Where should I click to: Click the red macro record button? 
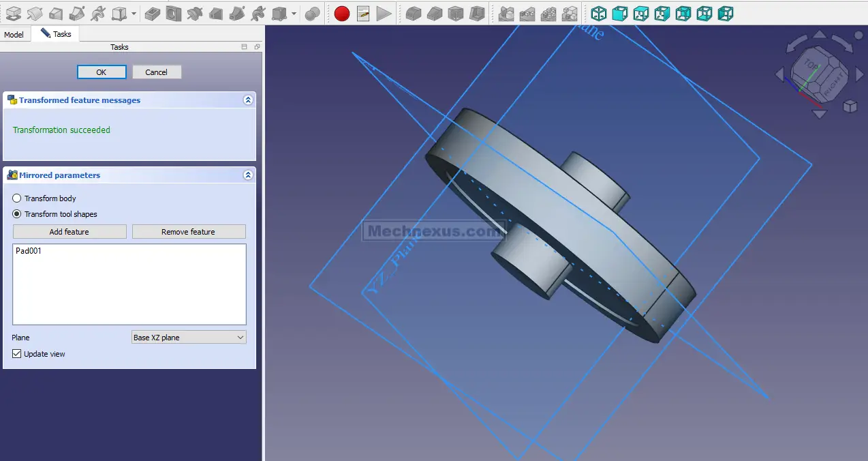click(x=342, y=13)
